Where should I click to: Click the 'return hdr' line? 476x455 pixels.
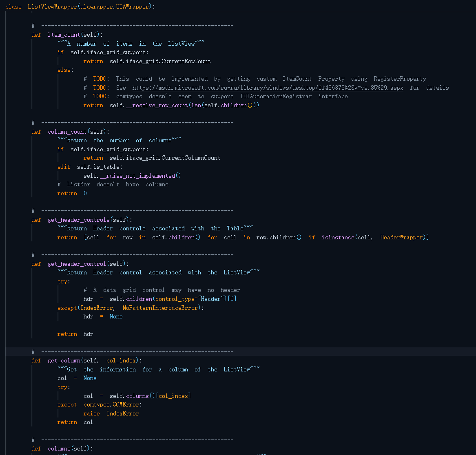click(x=75, y=334)
